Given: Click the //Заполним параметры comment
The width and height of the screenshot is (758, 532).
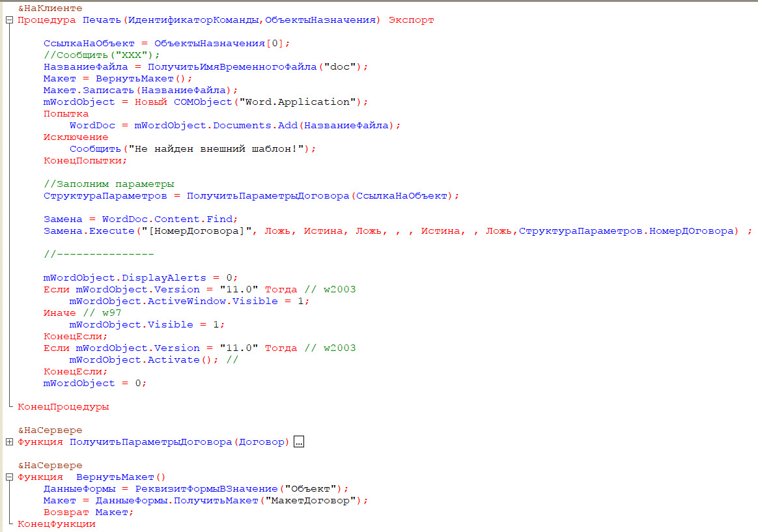Looking at the screenshot, I should (x=109, y=184).
